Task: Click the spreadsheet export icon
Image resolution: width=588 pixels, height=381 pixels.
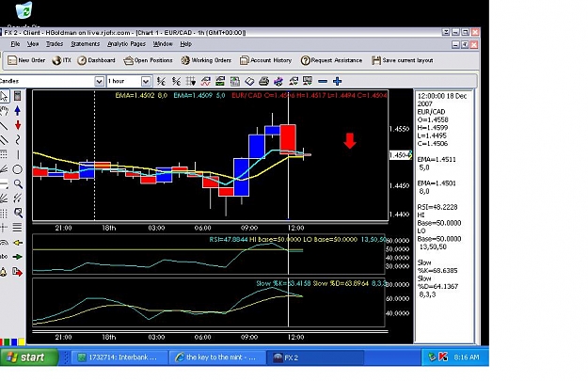Action: point(235,81)
